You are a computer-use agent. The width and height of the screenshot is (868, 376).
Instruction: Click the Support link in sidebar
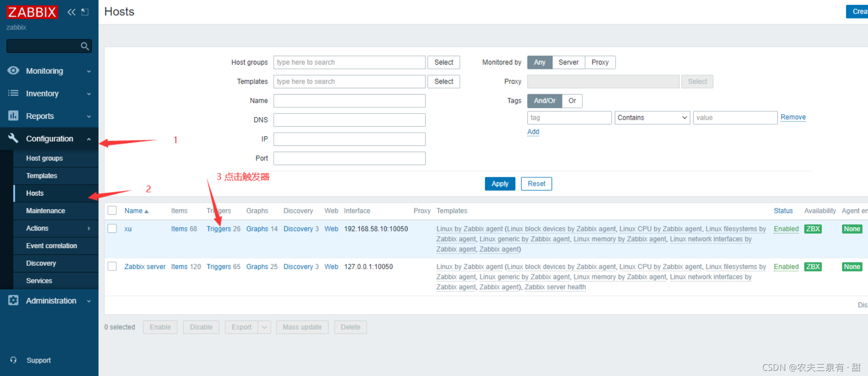pyautogui.click(x=38, y=360)
